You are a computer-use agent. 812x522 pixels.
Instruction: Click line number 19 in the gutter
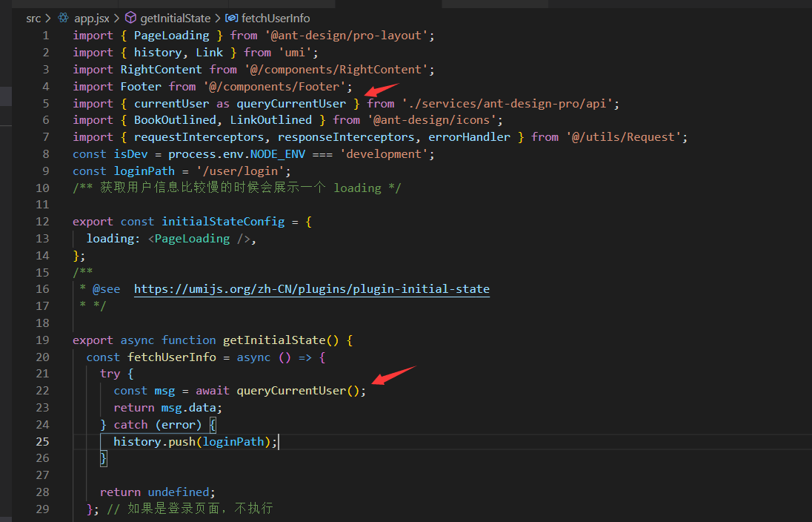coord(42,340)
